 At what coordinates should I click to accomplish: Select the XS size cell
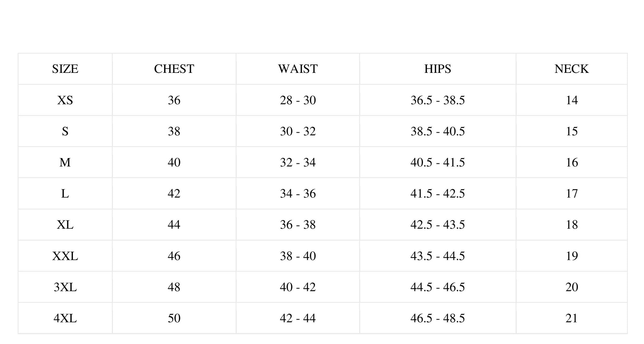65,100
